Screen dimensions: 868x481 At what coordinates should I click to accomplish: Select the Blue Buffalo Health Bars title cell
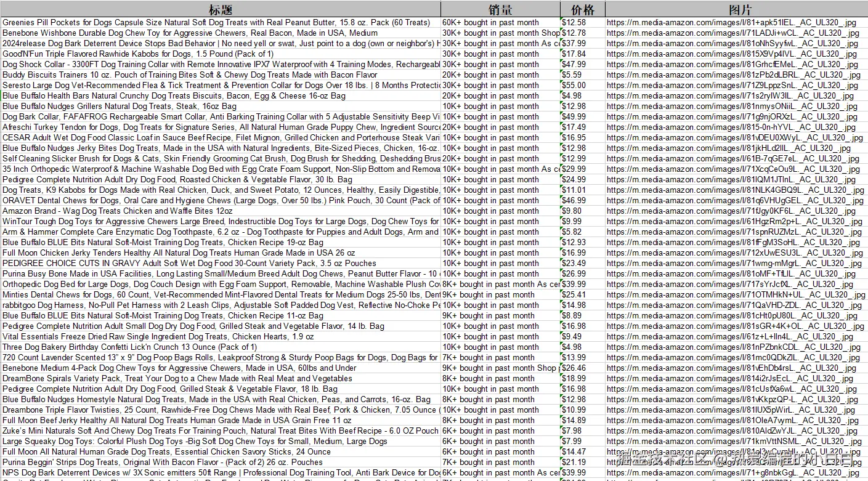221,96
